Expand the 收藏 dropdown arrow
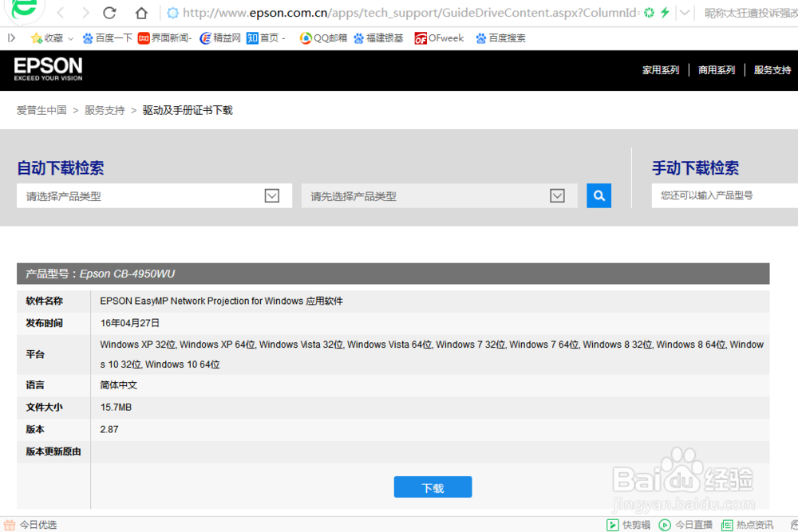 coord(71,38)
